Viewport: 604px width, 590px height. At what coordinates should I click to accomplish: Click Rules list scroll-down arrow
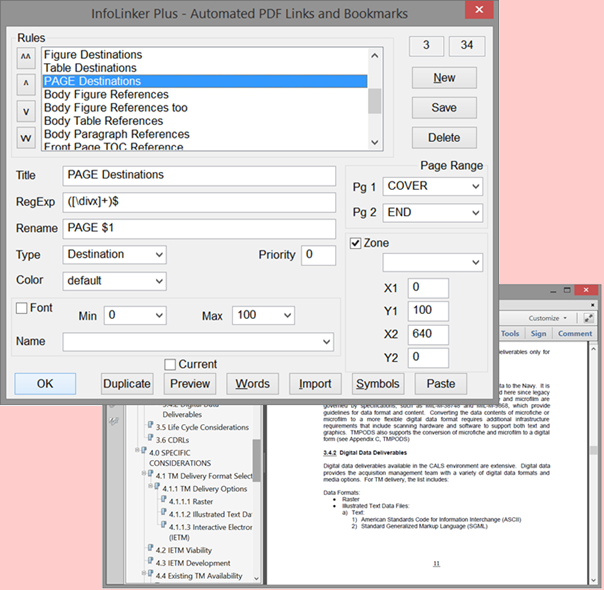(374, 142)
